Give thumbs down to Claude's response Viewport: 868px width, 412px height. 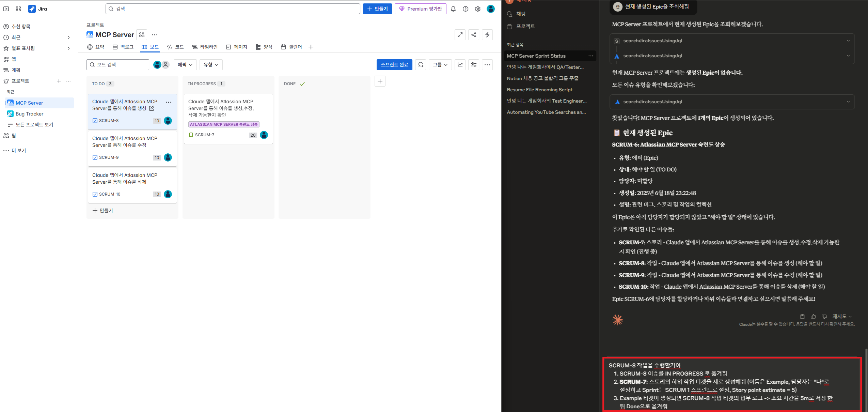point(824,317)
